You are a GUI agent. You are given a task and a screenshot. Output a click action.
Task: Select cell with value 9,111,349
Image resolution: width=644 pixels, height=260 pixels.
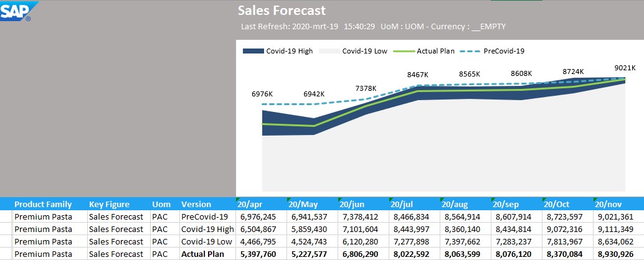pos(618,229)
